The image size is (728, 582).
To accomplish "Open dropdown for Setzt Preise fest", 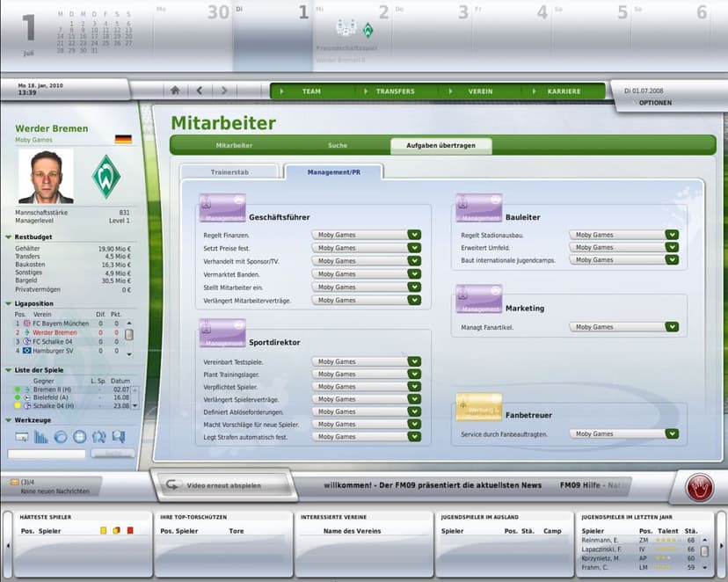I will (414, 248).
